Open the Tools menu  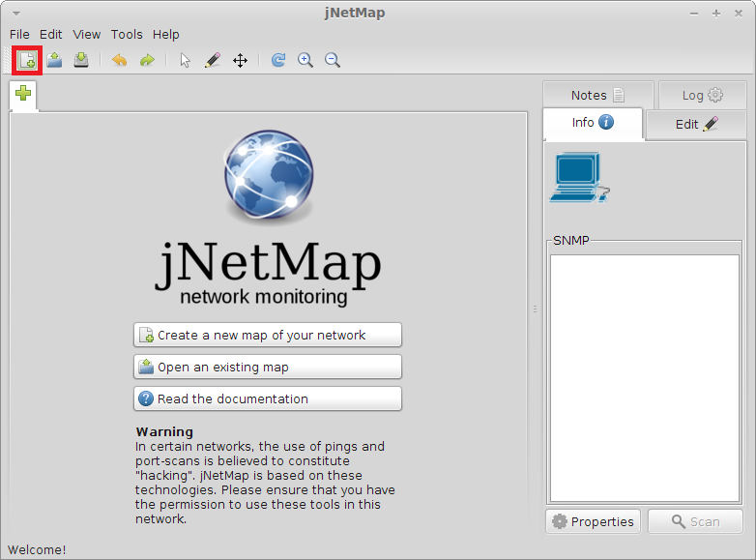point(127,34)
